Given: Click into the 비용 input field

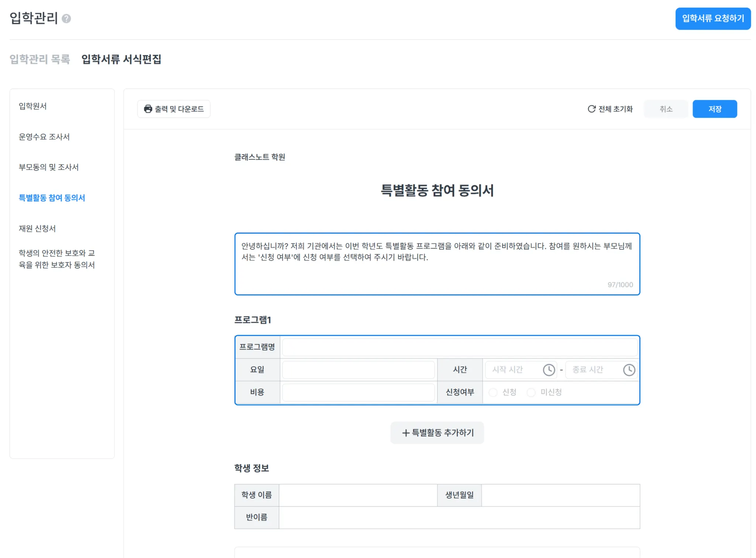Looking at the screenshot, I should tap(358, 392).
